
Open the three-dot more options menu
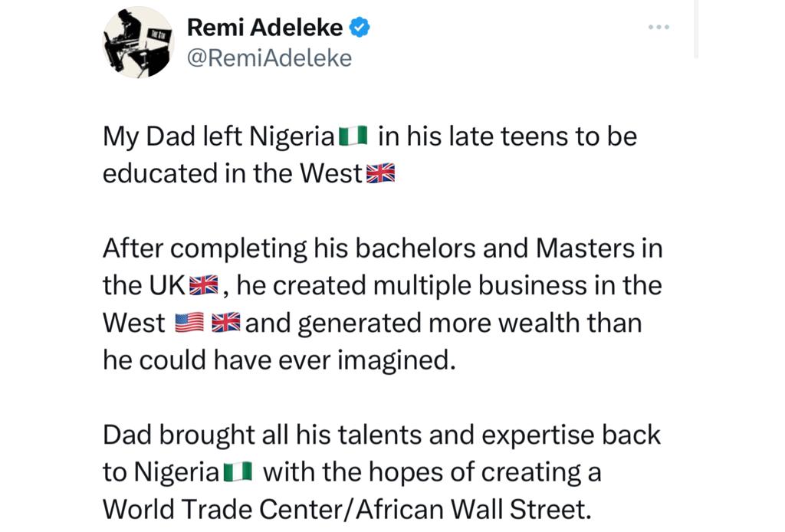(659, 28)
